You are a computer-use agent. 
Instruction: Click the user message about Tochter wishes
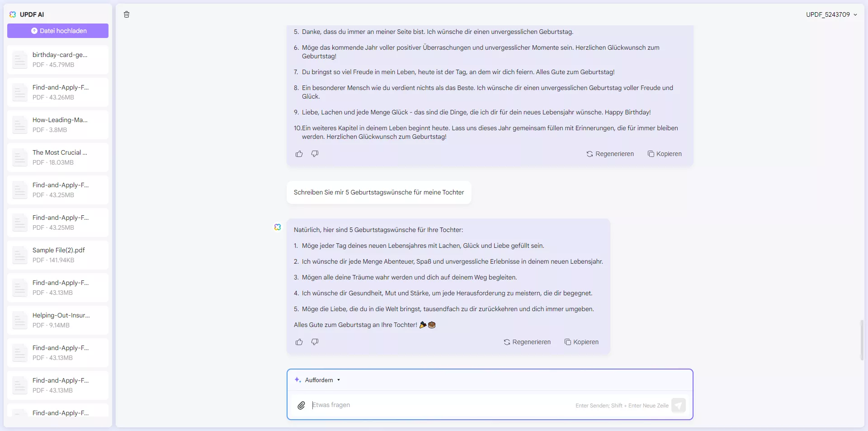[379, 192]
